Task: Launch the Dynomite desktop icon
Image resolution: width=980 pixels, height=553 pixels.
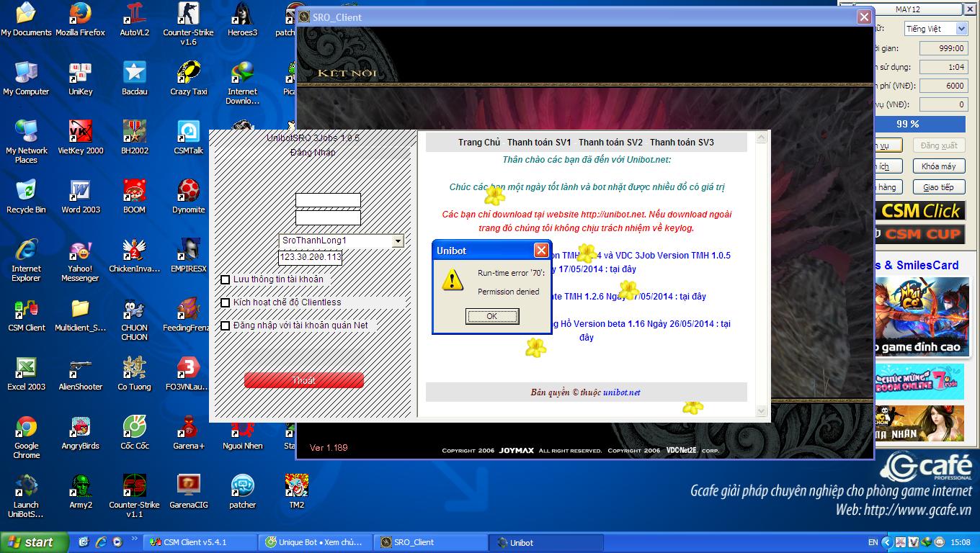Action: pos(188,197)
